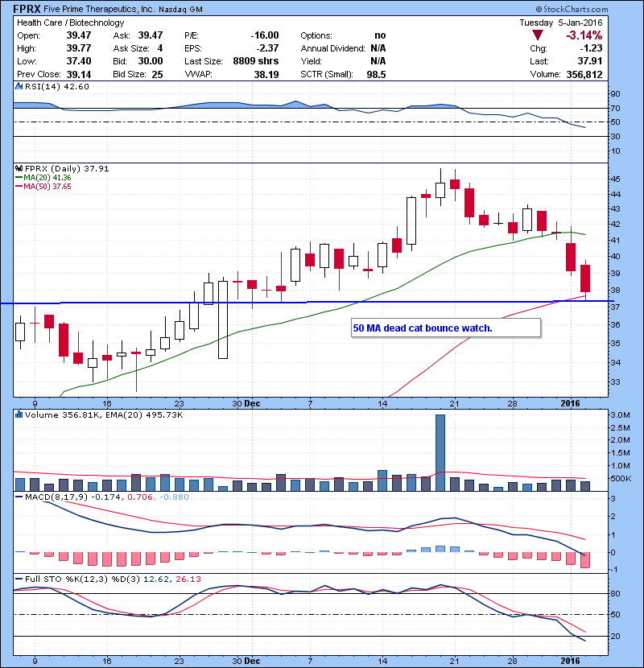Screen dimensions: 644x668
Task: Click the MACD(8,17,9) label
Action: (58, 497)
